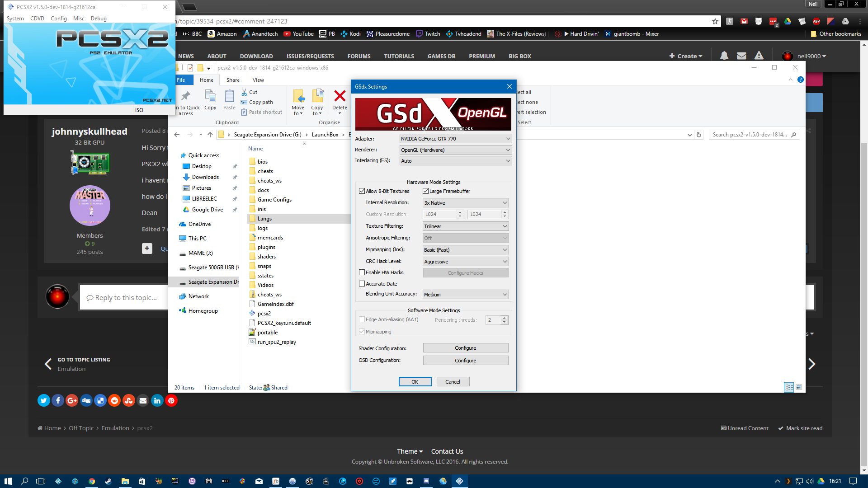This screenshot has width=868, height=488.
Task: Open taskbar search magnifier
Action: pyautogui.click(x=24, y=481)
